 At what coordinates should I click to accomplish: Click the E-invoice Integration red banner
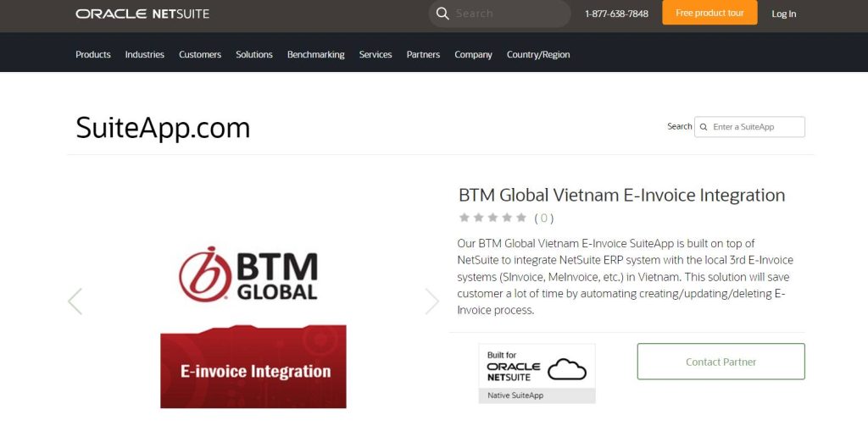click(253, 366)
